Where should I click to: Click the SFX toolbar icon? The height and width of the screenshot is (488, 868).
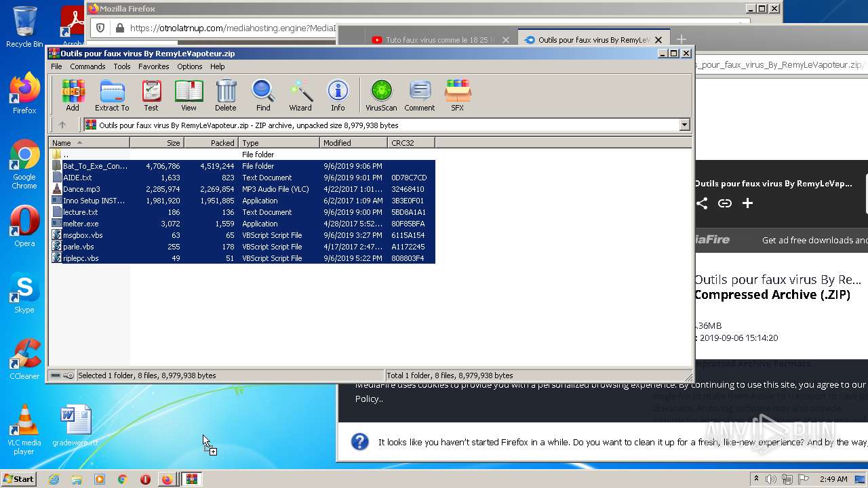[458, 96]
